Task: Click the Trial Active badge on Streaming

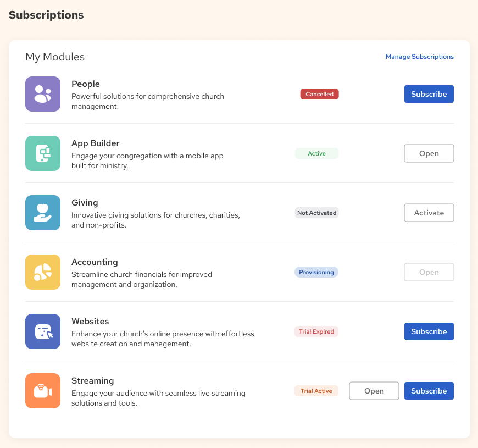Action: tap(316, 390)
